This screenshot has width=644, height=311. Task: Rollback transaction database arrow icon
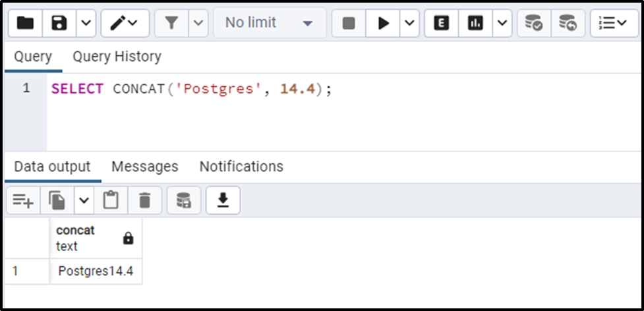coord(568,23)
